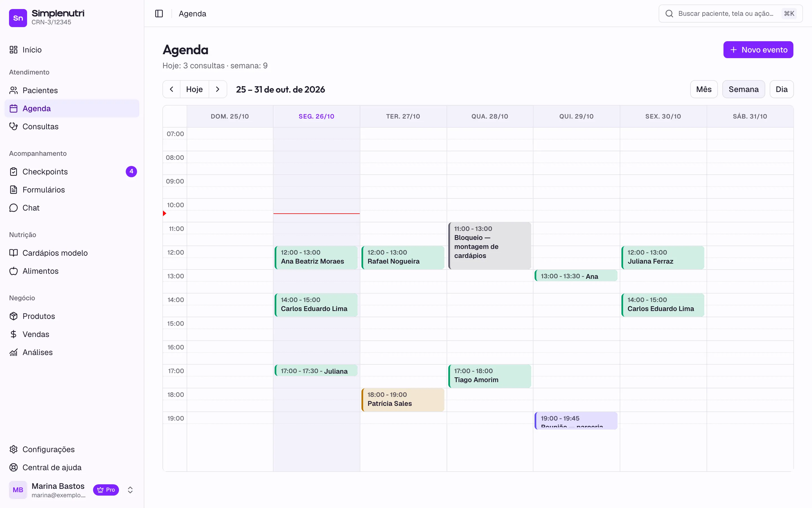Click the search field Buscar paciente
This screenshot has height=508, width=812.
pos(731,14)
